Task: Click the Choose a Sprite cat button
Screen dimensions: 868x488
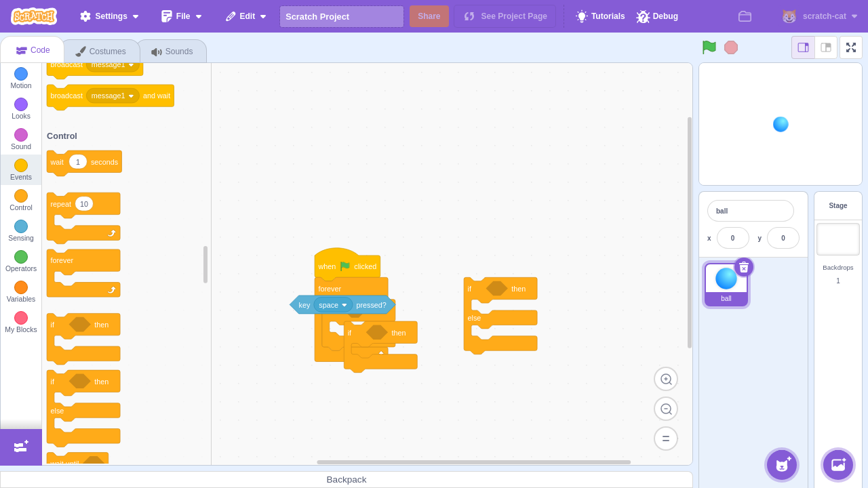Action: pos(782,465)
